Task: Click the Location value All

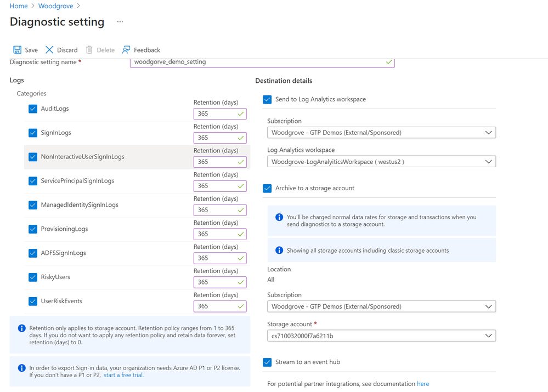Action: (x=271, y=280)
